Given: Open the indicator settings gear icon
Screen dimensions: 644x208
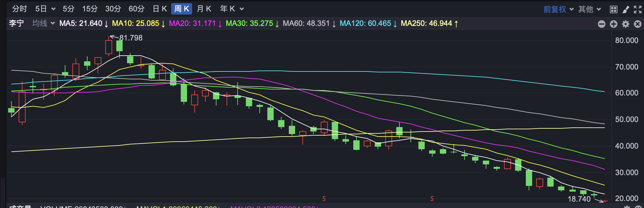Looking at the screenshot, I should [626, 24].
